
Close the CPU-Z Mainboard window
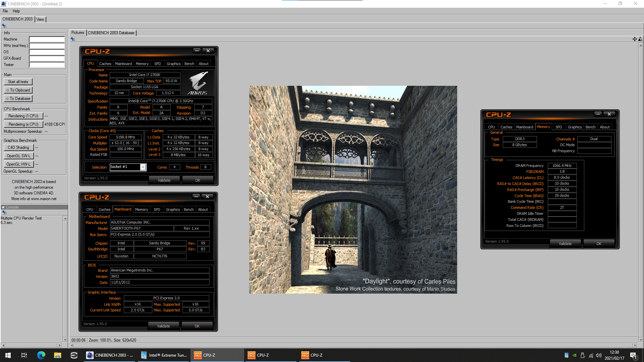coord(207,196)
